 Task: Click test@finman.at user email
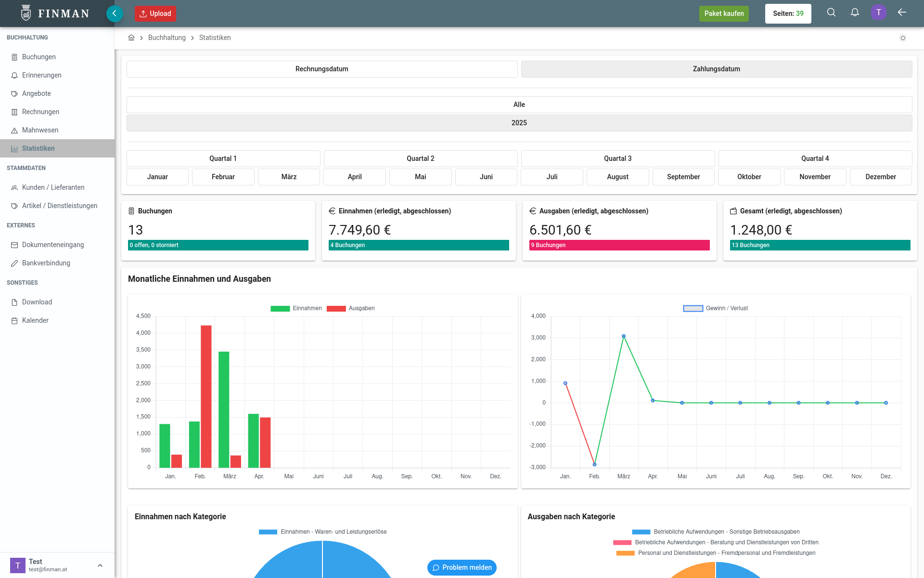click(48, 569)
